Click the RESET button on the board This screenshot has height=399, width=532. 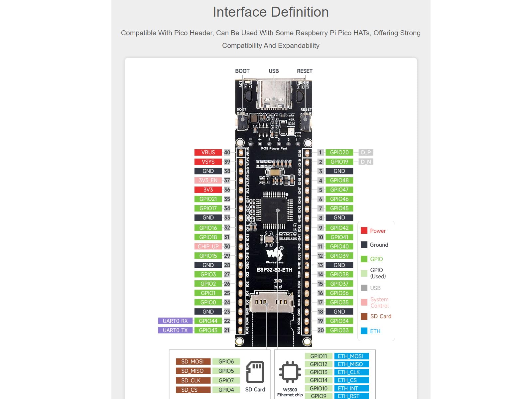click(x=305, y=121)
